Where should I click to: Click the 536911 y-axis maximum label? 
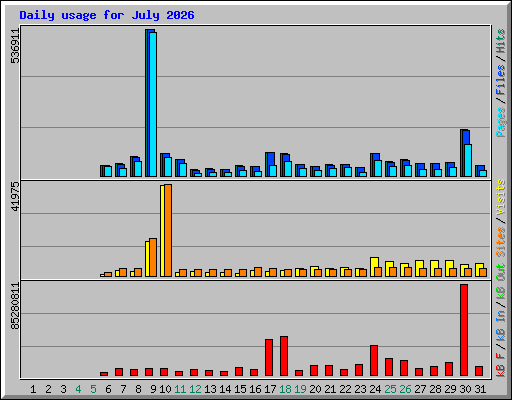point(15,46)
